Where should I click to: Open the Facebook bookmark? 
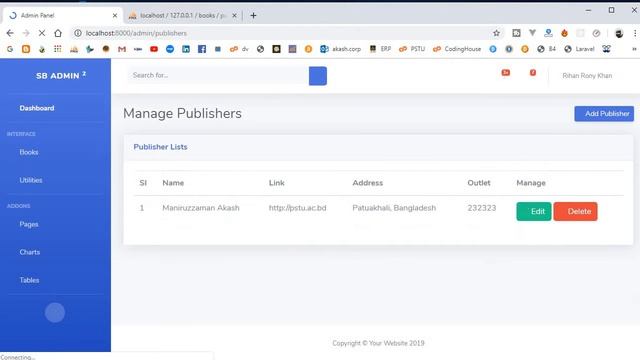202,49
